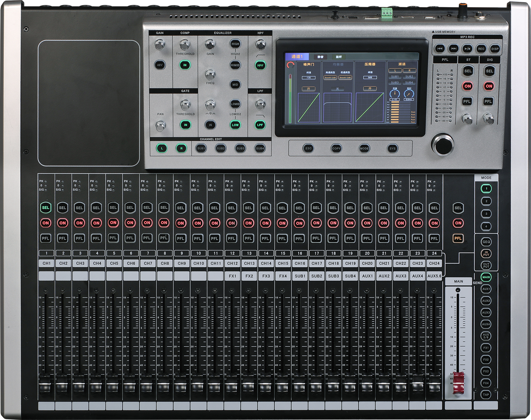Click the large black data dial
This screenshot has width=531, height=420.
click(x=442, y=144)
